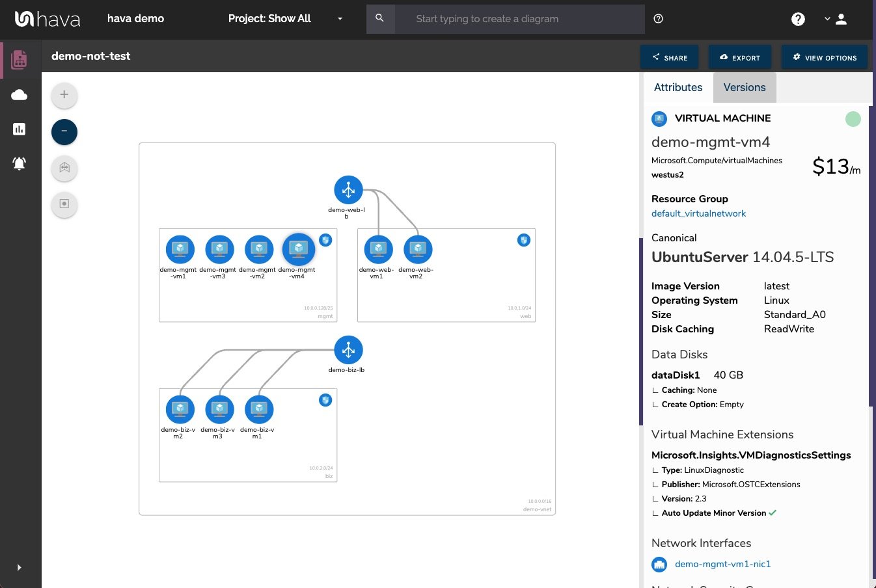This screenshot has width=876, height=588.
Task: Switch to the Versions tab
Action: pyautogui.click(x=744, y=87)
